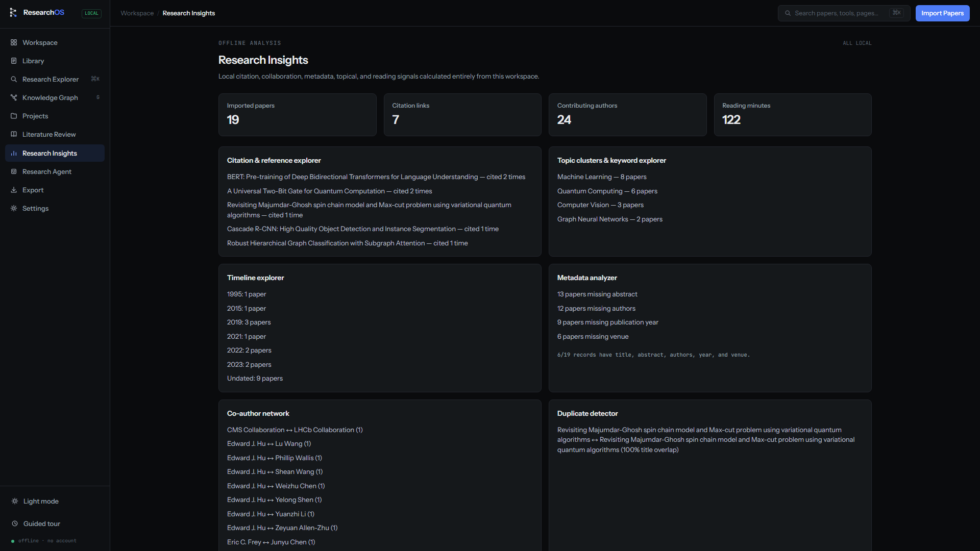
Task: Click the Cascade R-CNN citation entry
Action: (x=363, y=229)
